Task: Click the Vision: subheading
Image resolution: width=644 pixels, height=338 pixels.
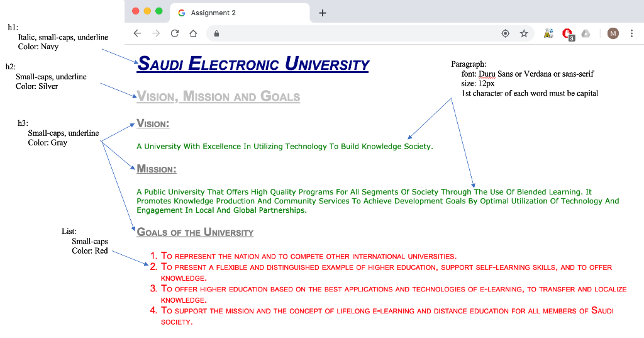Action: (x=153, y=123)
